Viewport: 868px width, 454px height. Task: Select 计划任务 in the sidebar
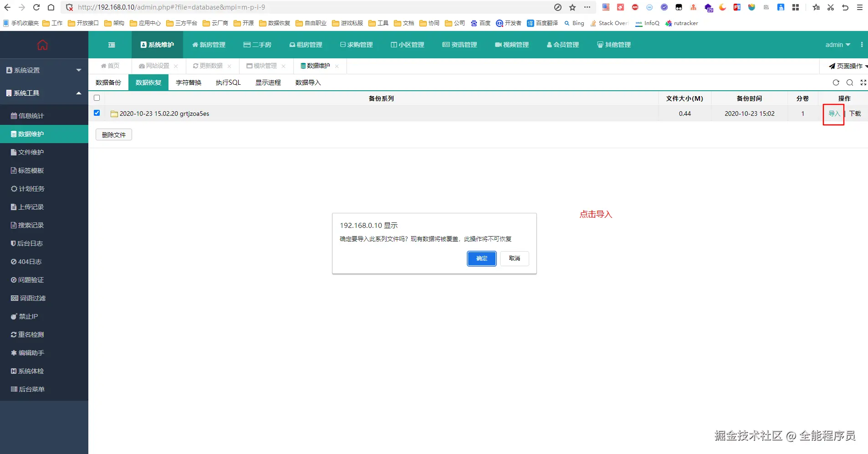pyautogui.click(x=44, y=189)
